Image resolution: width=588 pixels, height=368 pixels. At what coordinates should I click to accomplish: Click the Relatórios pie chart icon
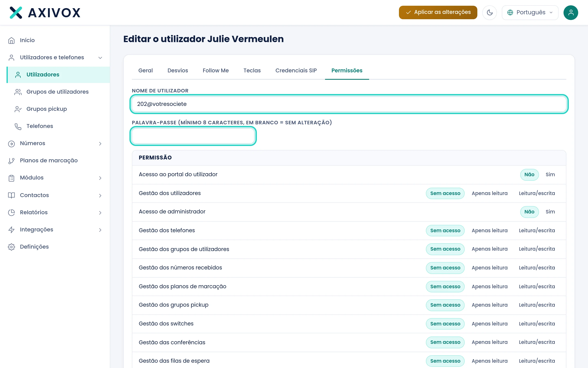pyautogui.click(x=11, y=212)
